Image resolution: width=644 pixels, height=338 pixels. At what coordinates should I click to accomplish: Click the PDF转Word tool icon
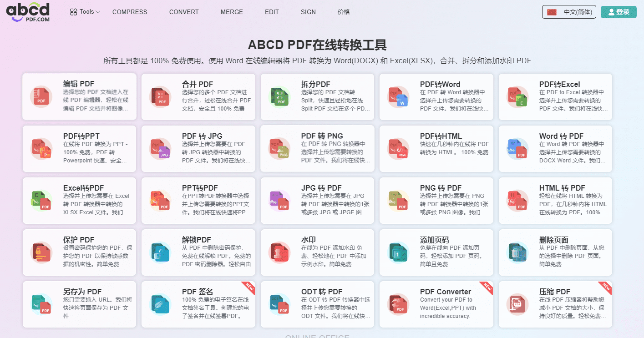click(399, 96)
